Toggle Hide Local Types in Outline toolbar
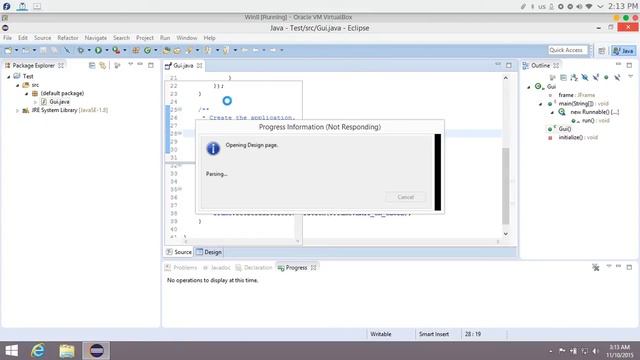This screenshot has height=360, width=640. pyautogui.click(x=617, y=77)
